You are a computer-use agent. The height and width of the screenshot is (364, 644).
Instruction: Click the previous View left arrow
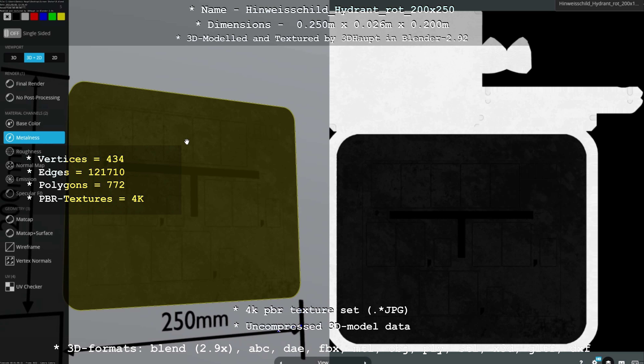tap(281, 362)
